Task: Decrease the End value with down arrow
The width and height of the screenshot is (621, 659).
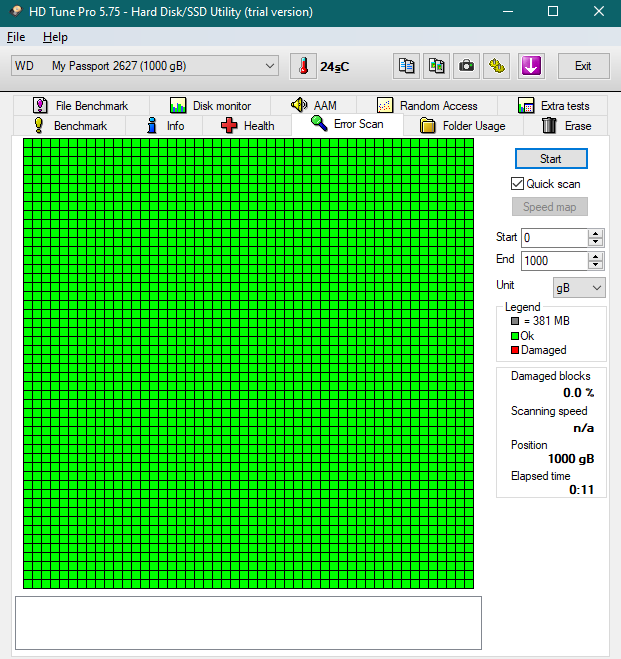Action: (x=595, y=265)
